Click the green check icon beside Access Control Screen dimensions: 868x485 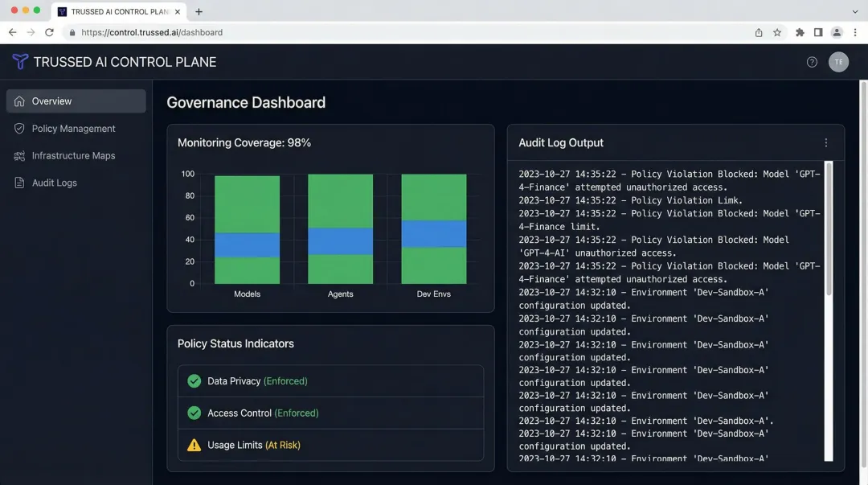pos(193,413)
